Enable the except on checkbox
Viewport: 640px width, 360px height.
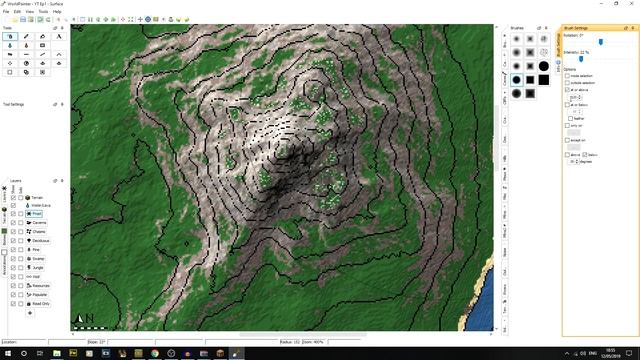click(567, 140)
